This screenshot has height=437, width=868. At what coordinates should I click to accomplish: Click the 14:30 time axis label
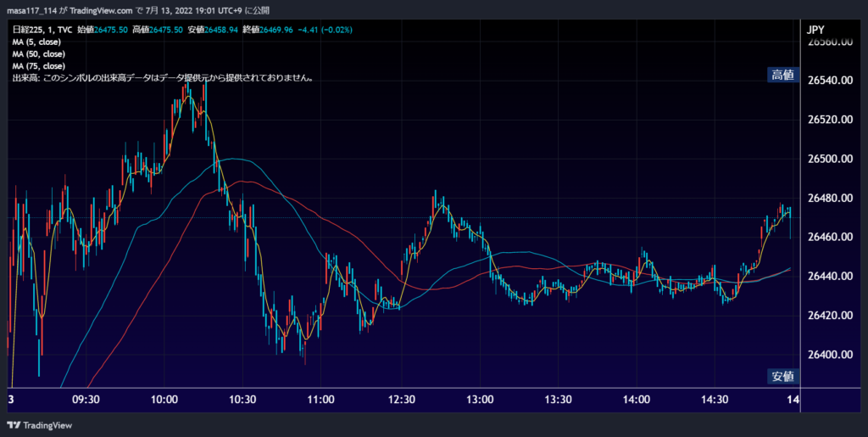pos(715,400)
